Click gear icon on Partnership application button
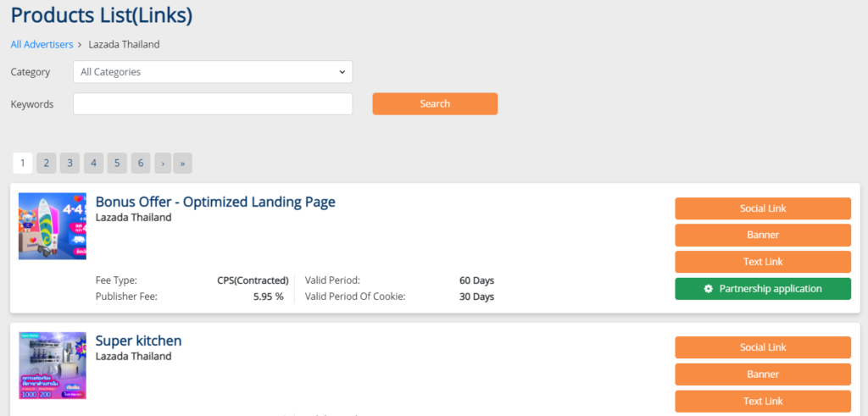This screenshot has height=416, width=868. 708,289
